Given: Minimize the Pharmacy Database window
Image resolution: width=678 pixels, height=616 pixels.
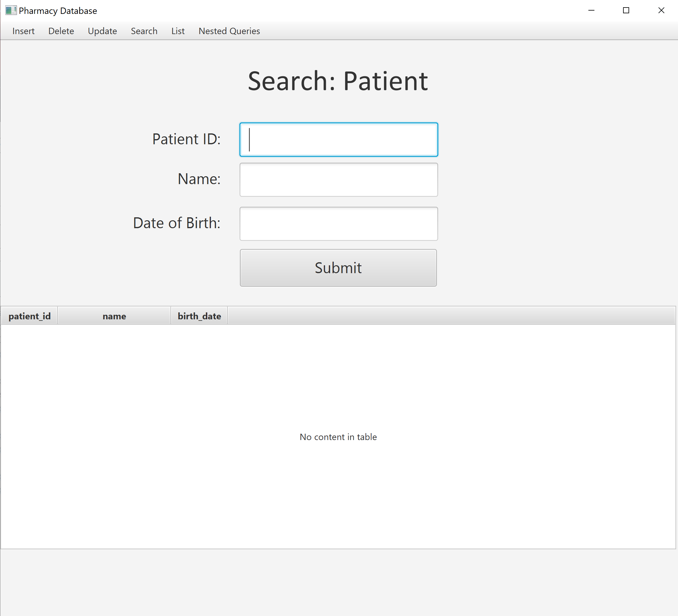Looking at the screenshot, I should coord(591,11).
